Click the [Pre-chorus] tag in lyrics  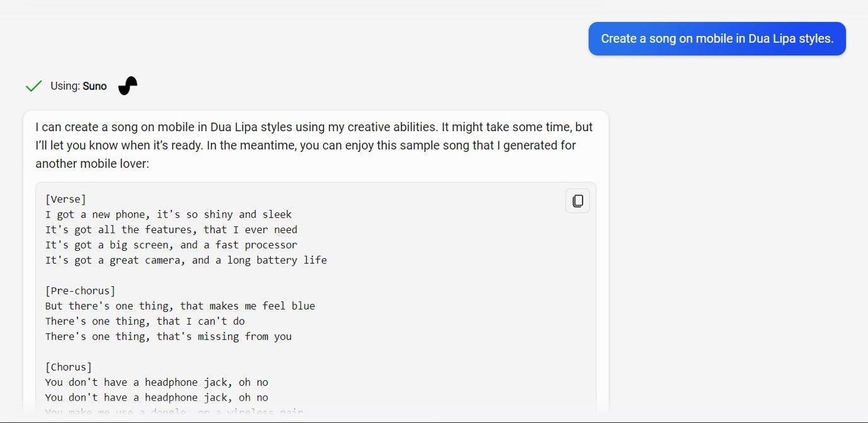tap(80, 291)
